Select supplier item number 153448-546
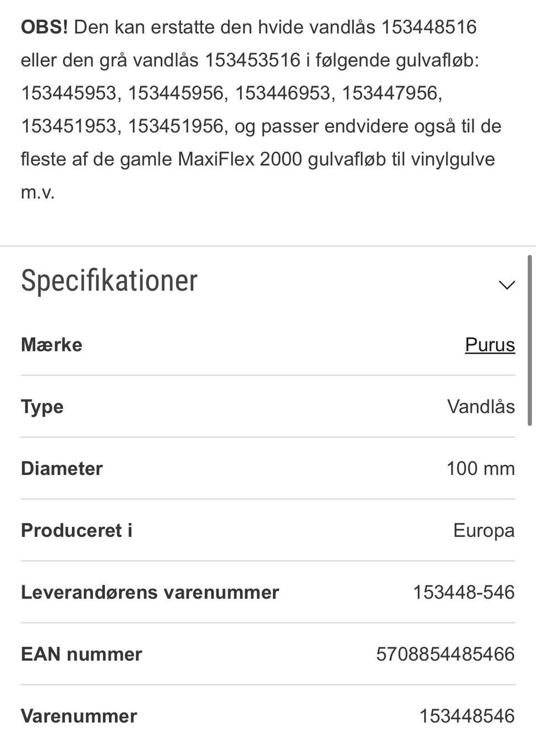This screenshot has width=536, height=756. pos(463,592)
